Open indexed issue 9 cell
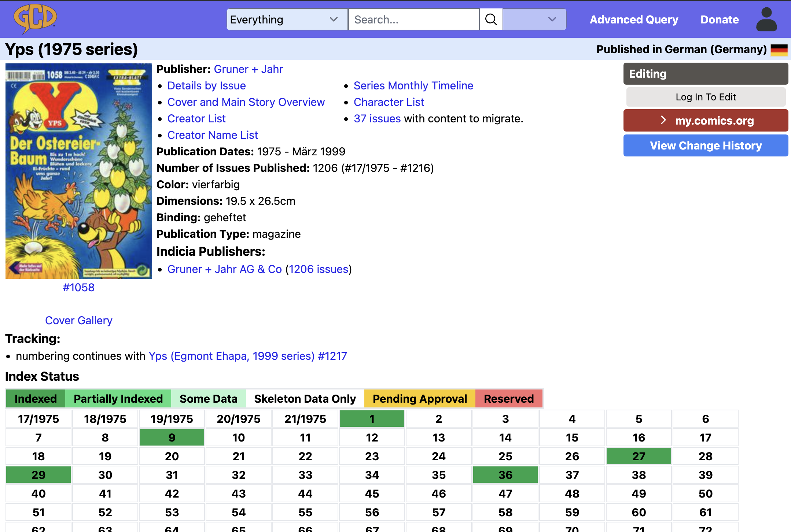The image size is (791, 532). (172, 437)
